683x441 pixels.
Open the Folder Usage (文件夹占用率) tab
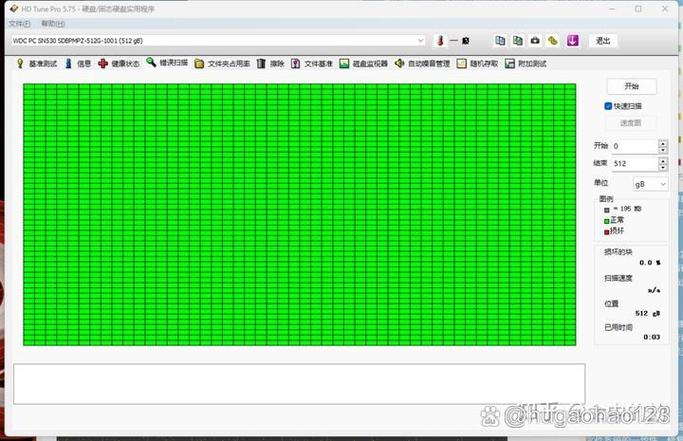coord(222,64)
